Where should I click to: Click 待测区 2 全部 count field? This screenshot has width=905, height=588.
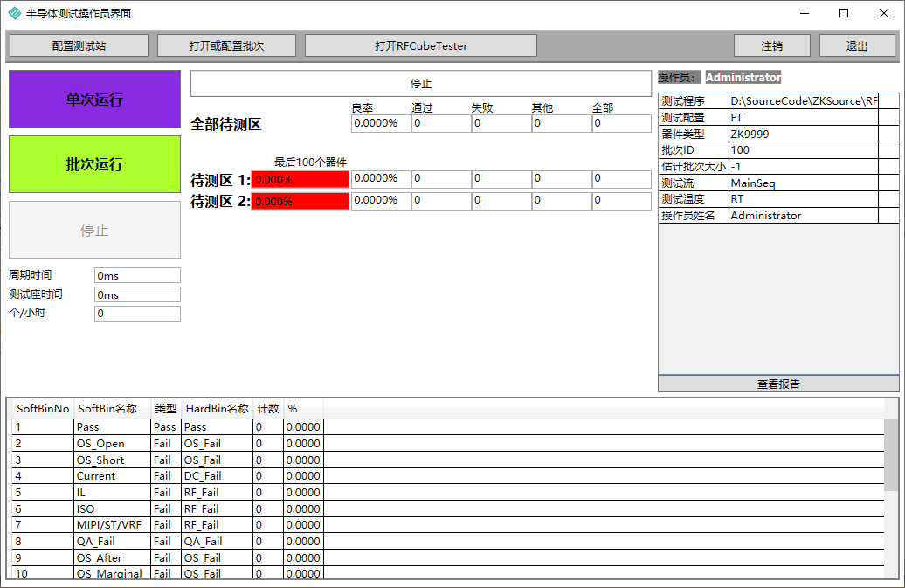[622, 201]
